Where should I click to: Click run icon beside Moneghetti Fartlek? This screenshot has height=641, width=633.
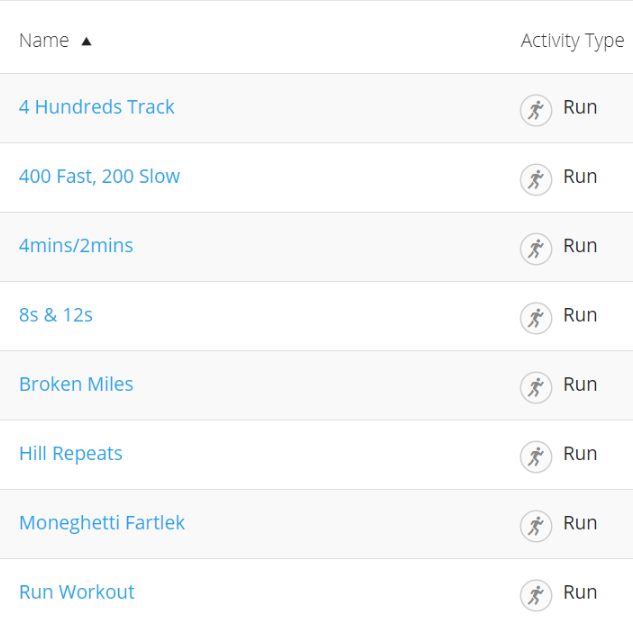point(536,524)
